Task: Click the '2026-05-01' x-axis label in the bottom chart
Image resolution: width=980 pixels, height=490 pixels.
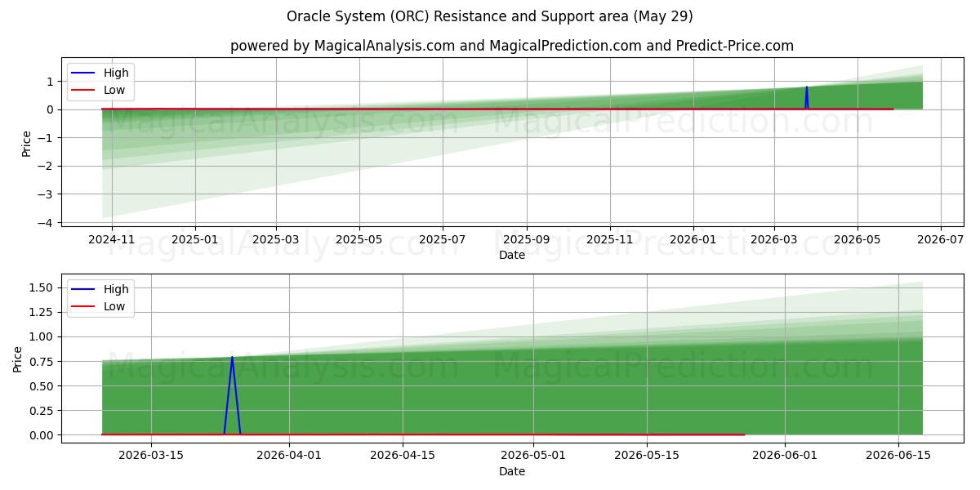Action: tap(533, 457)
